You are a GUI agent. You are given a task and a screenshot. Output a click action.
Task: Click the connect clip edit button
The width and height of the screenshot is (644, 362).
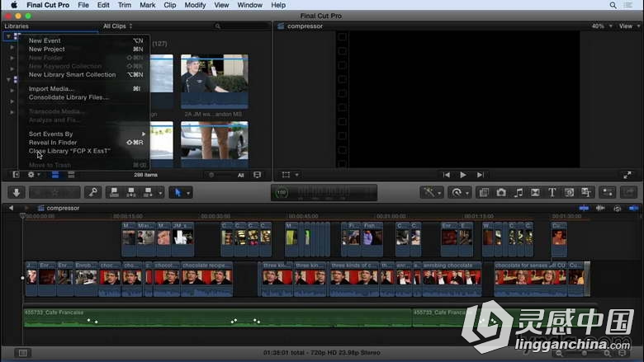pyautogui.click(x=114, y=192)
